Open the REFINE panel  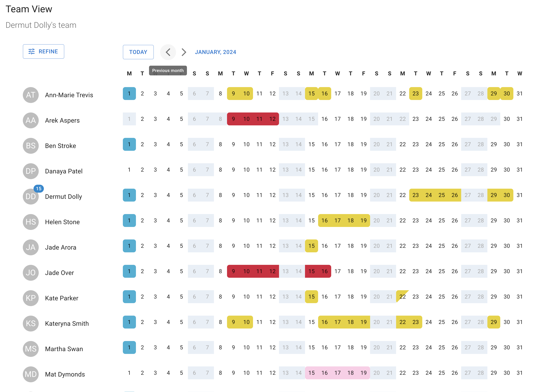tap(43, 51)
